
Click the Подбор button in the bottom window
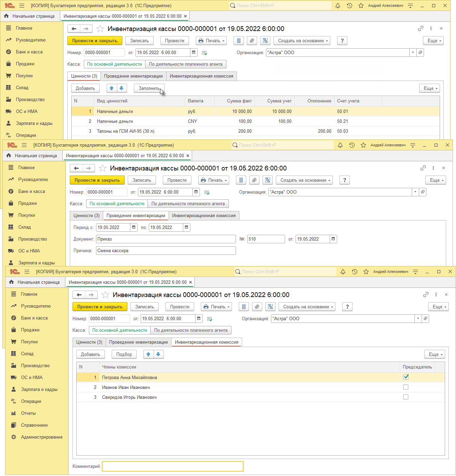coord(124,354)
